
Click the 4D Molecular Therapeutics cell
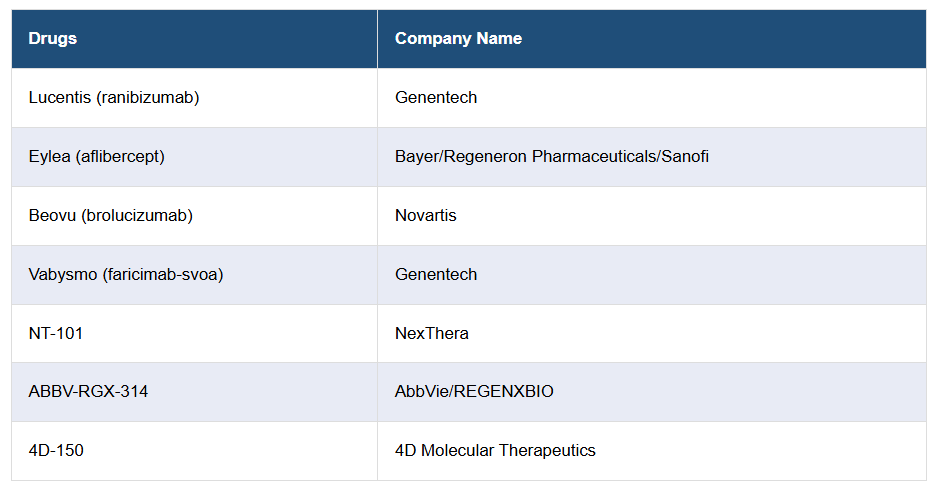pos(495,451)
